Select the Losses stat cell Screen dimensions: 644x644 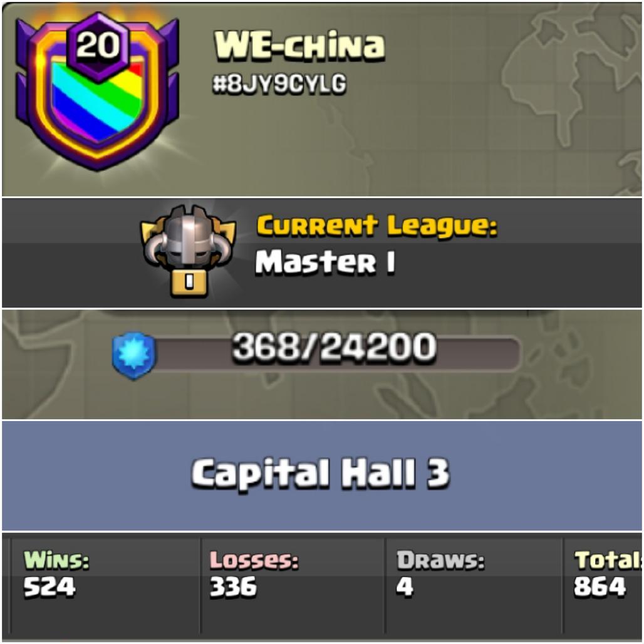(x=293, y=586)
